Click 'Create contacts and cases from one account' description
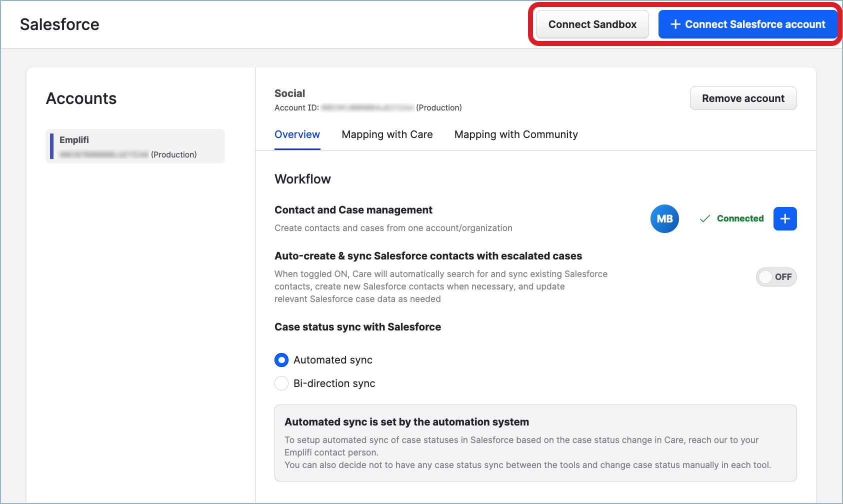Viewport: 843px width, 504px height. (393, 228)
